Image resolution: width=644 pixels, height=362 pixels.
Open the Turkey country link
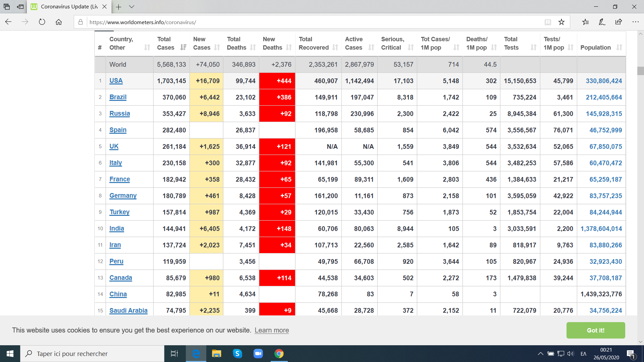119,212
